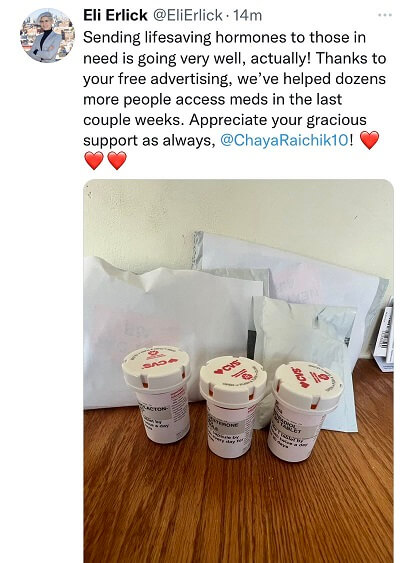Click the CVS logo on the middle bottle cap
The image size is (414, 563).
coord(226,370)
